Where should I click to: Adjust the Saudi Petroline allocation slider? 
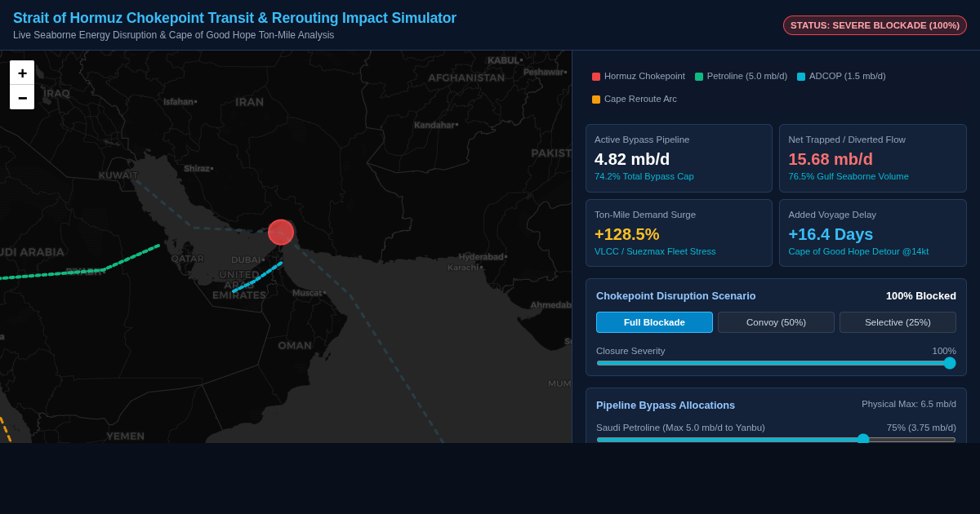point(776,439)
